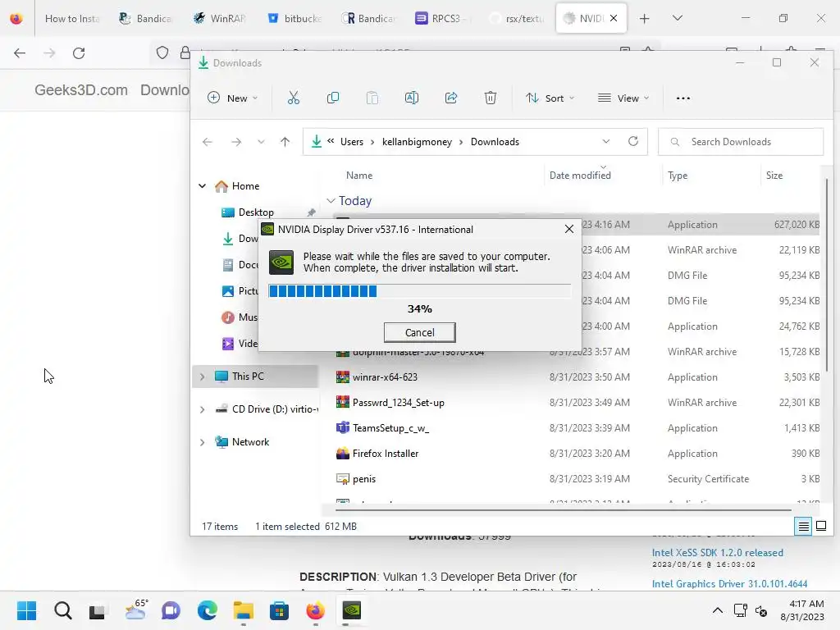
Task: Reload the Firefox page
Action: click(79, 53)
